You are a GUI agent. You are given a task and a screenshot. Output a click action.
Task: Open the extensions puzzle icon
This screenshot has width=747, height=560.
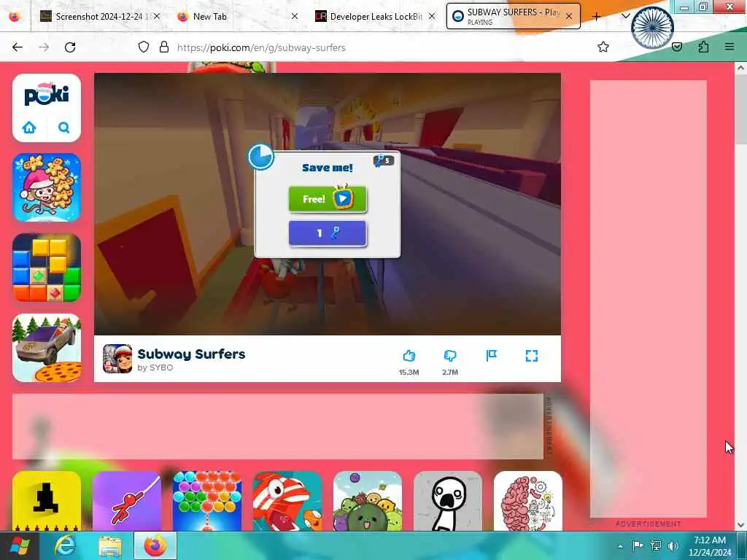coord(703,47)
